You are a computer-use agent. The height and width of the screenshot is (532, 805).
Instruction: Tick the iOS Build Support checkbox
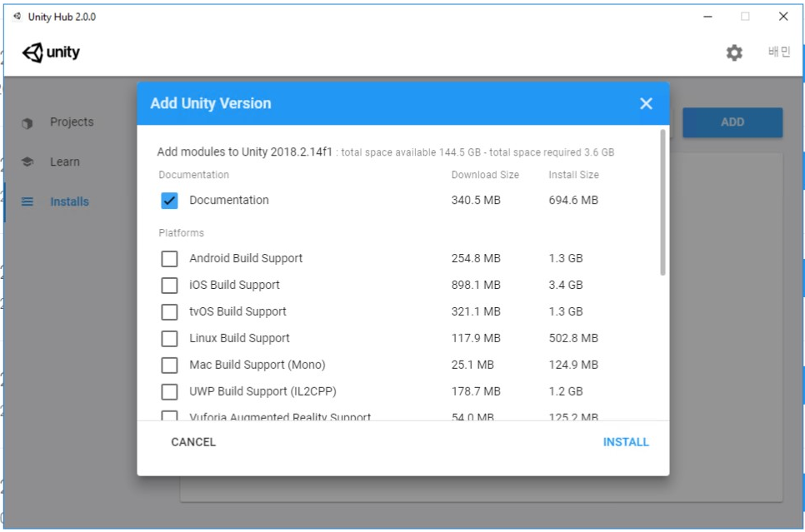(x=169, y=286)
